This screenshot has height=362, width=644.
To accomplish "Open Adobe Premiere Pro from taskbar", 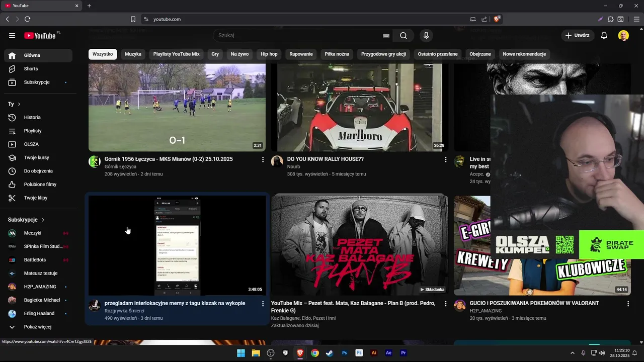I will pyautogui.click(x=403, y=353).
